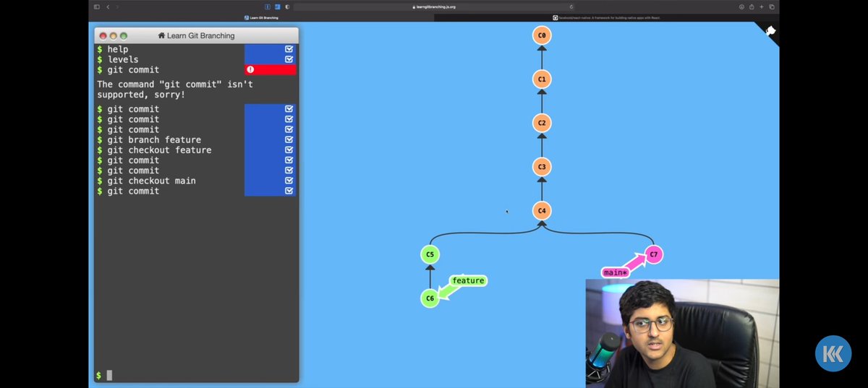The height and width of the screenshot is (388, 868).
Task: Reload the page in the address bar
Action: point(571,7)
